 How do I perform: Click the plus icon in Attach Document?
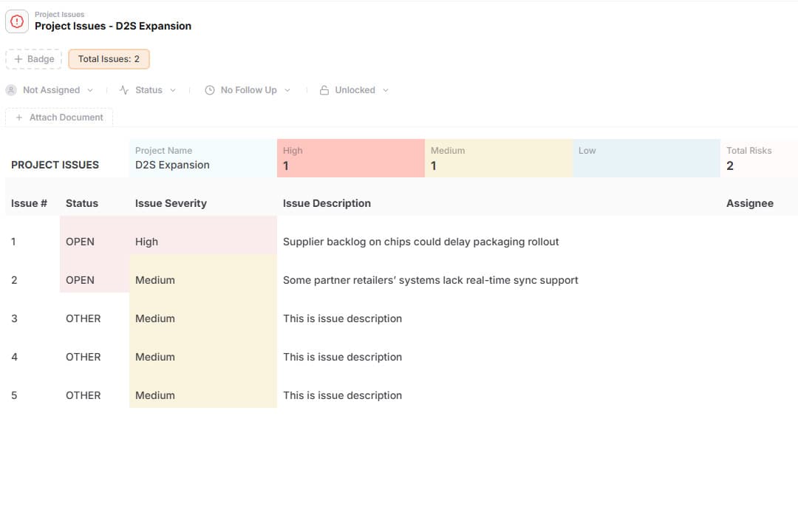click(18, 117)
